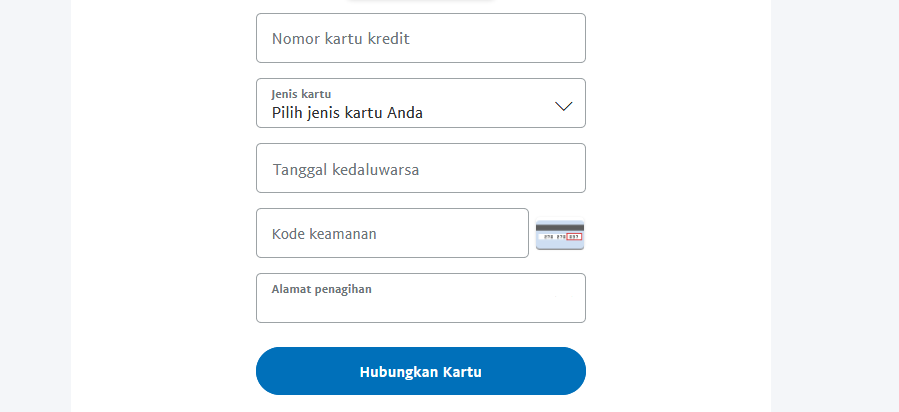
Task: Focus the Kode keamanan input
Action: pos(392,233)
